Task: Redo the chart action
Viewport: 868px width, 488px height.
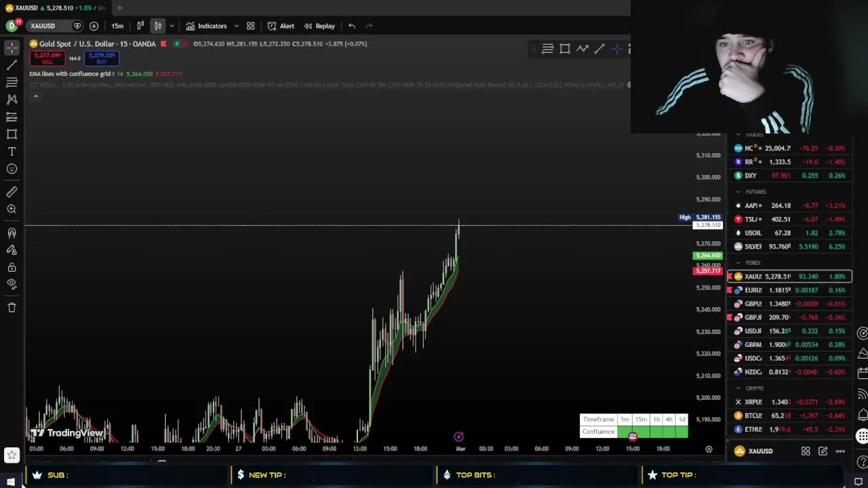Action: coord(369,26)
